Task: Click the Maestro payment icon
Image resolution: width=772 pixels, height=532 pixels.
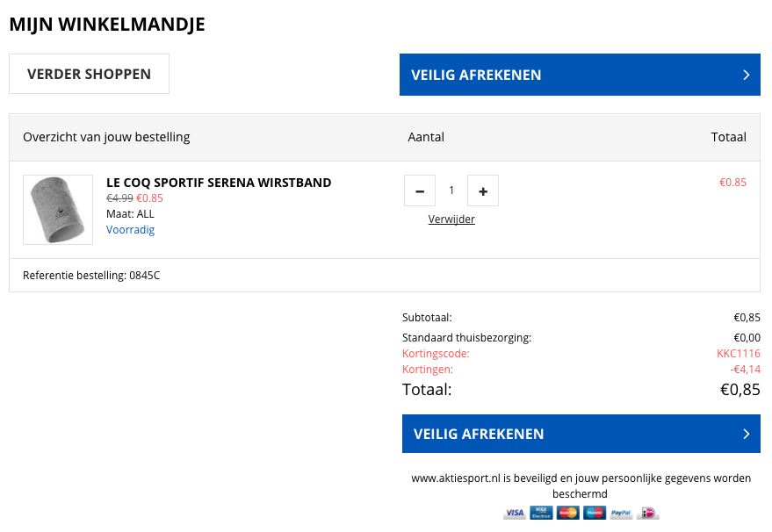Action: [595, 513]
